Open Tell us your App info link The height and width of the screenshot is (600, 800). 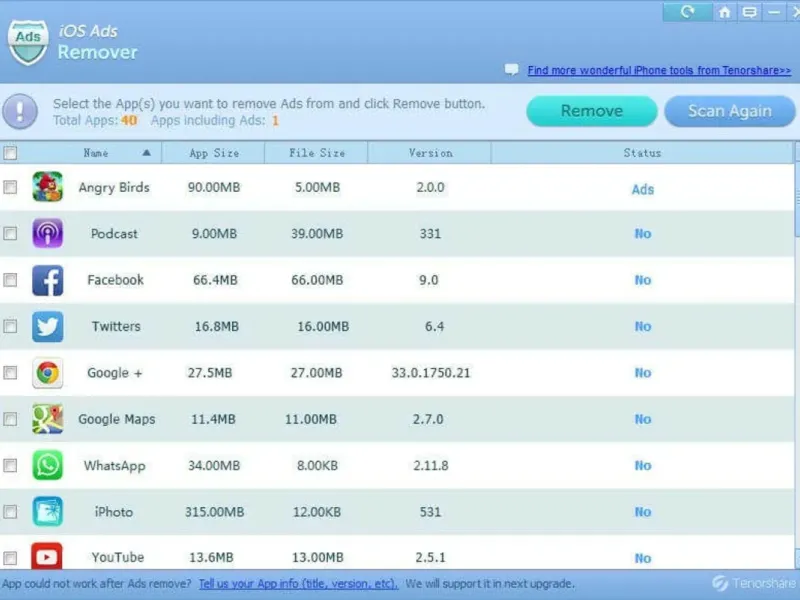pyautogui.click(x=298, y=584)
